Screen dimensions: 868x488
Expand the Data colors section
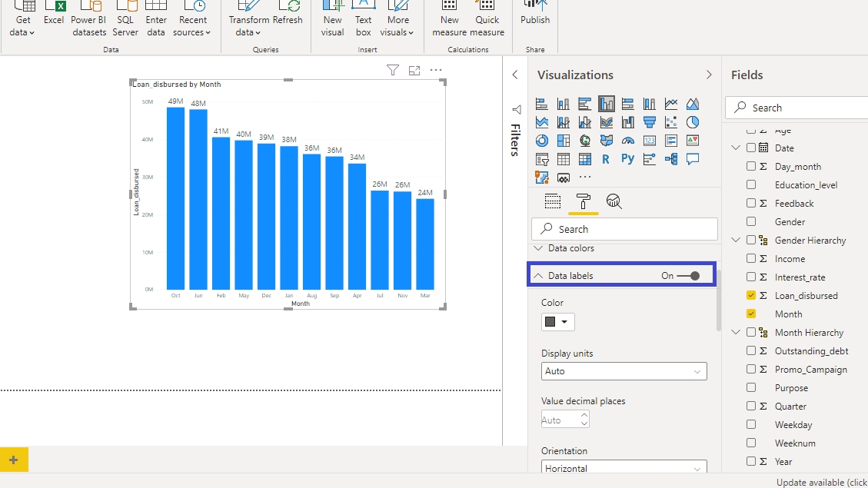point(570,249)
